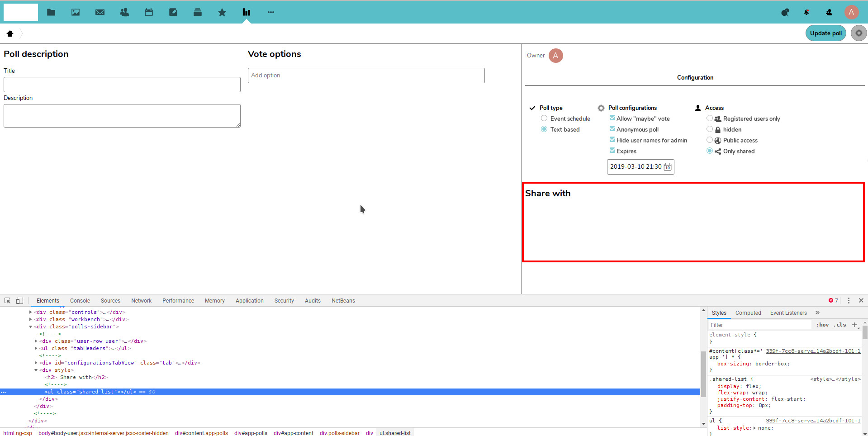The width and height of the screenshot is (868, 436).
Task: Activate DevTools inspect element picker icon
Action: (x=8, y=301)
